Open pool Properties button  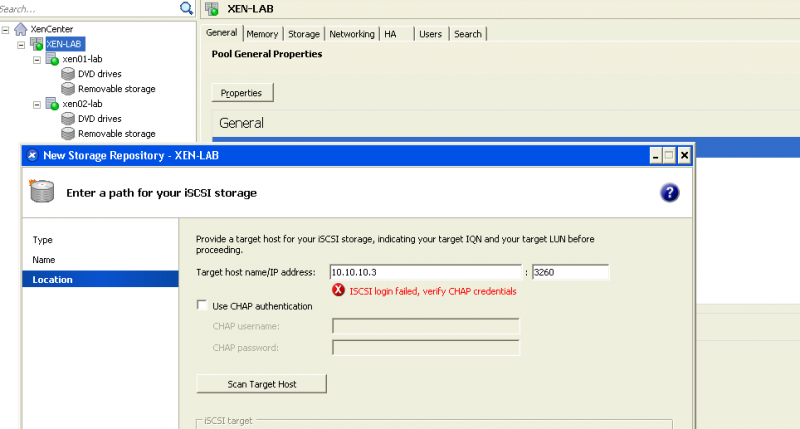tap(241, 93)
